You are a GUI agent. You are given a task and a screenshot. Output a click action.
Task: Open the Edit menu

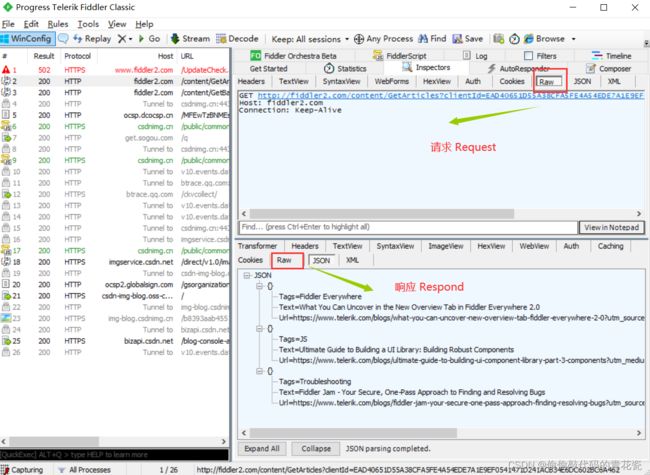pos(31,24)
